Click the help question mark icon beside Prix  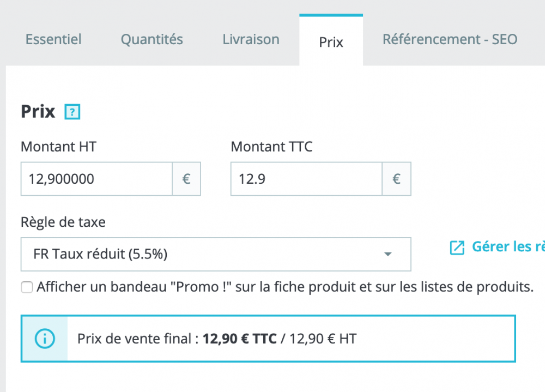pyautogui.click(x=72, y=112)
